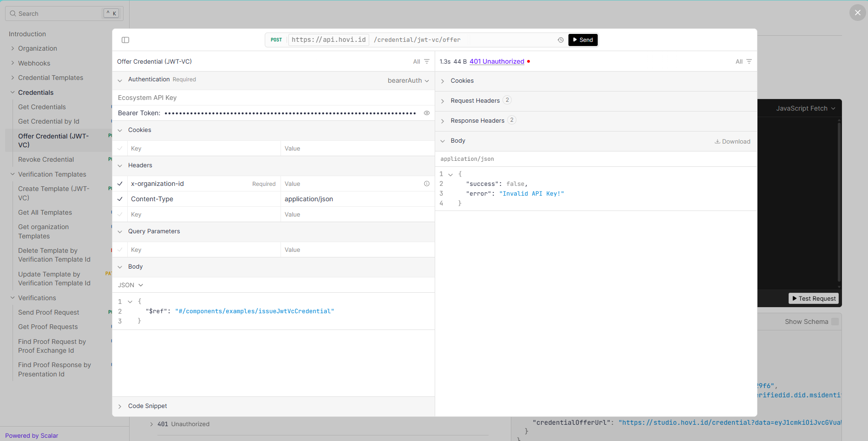This screenshot has height=441, width=868.
Task: Open the request history clock icon
Action: point(561,40)
